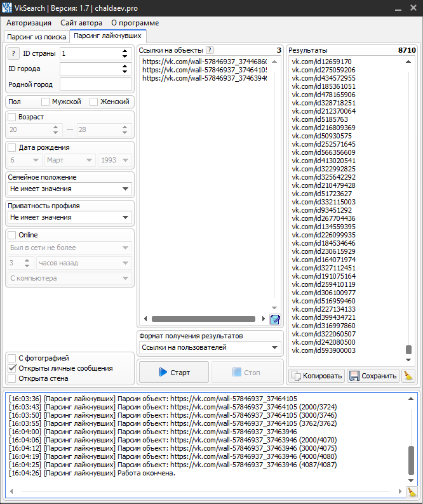This screenshot has width=423, height=504.
Task: Open the С компьютера dropdown
Action: tap(69, 279)
